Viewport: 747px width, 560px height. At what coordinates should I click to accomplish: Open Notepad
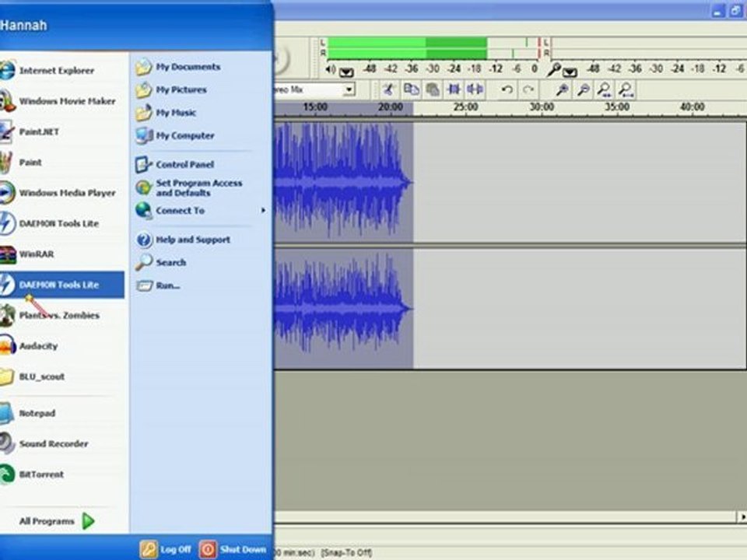[x=62, y=413]
